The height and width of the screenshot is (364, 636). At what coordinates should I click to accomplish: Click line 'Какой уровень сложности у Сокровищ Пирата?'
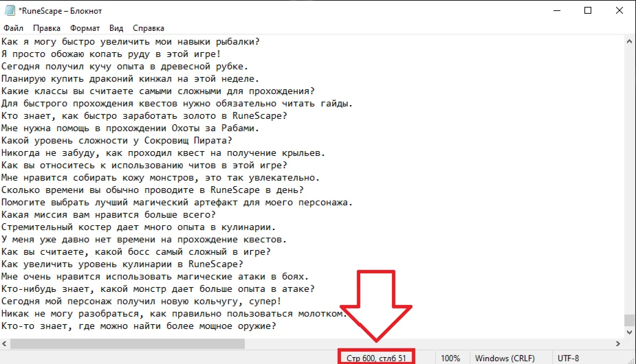[116, 140]
